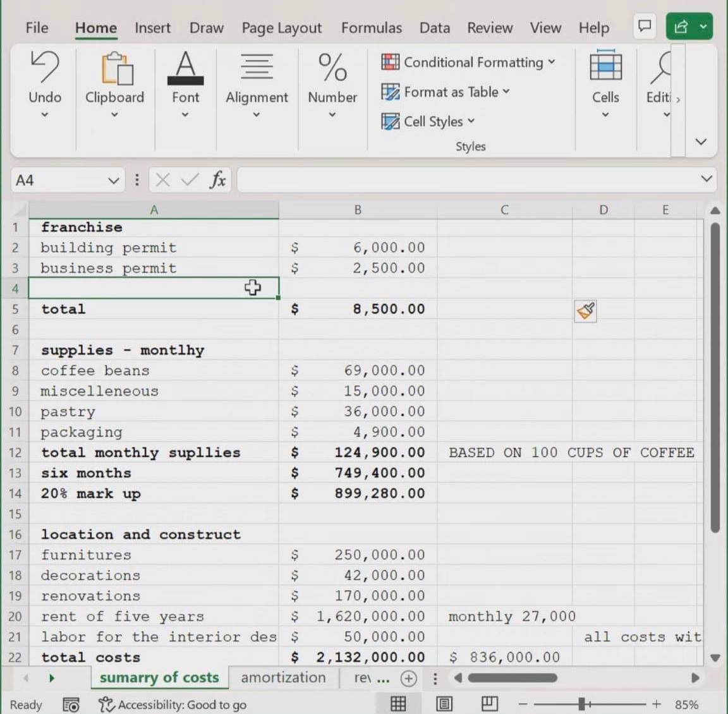Click the vertical scrollbar thumb

click(715, 377)
